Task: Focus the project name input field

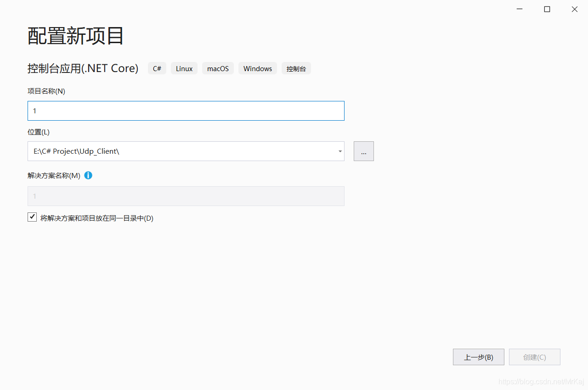Action: click(186, 111)
